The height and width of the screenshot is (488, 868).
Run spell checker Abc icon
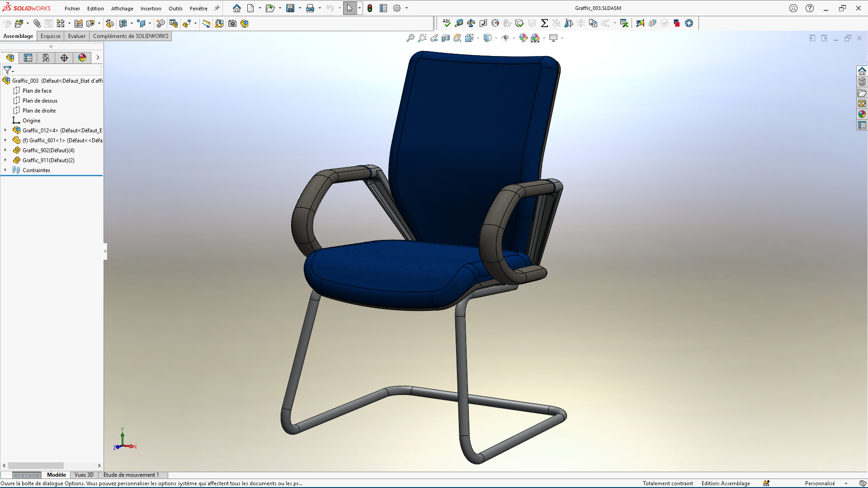pos(447,23)
